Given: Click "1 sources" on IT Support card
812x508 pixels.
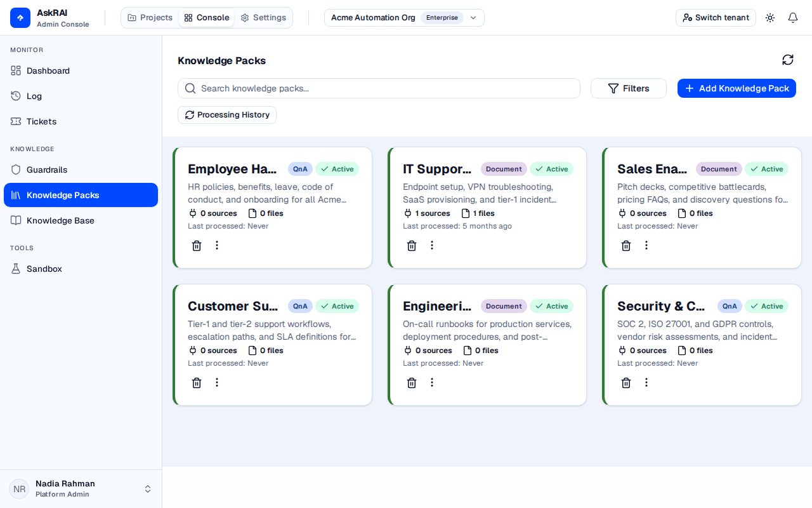Looking at the screenshot, I should (x=433, y=213).
